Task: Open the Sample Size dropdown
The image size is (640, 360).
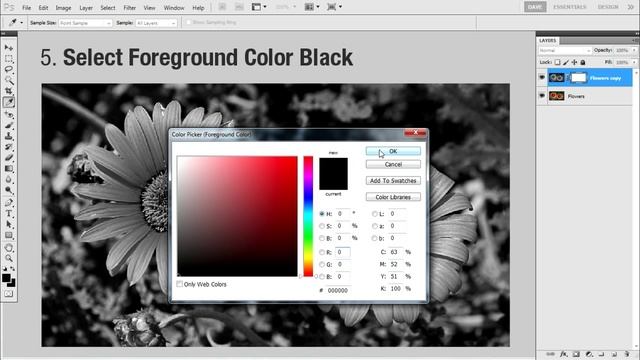Action: coord(85,23)
